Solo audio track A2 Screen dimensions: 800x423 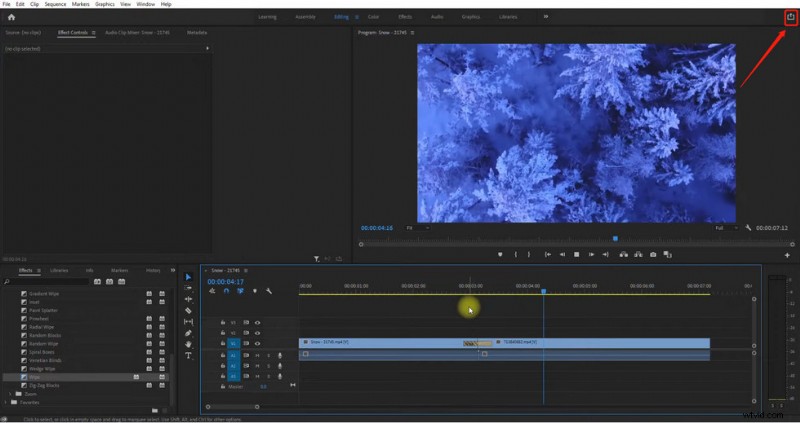(268, 366)
